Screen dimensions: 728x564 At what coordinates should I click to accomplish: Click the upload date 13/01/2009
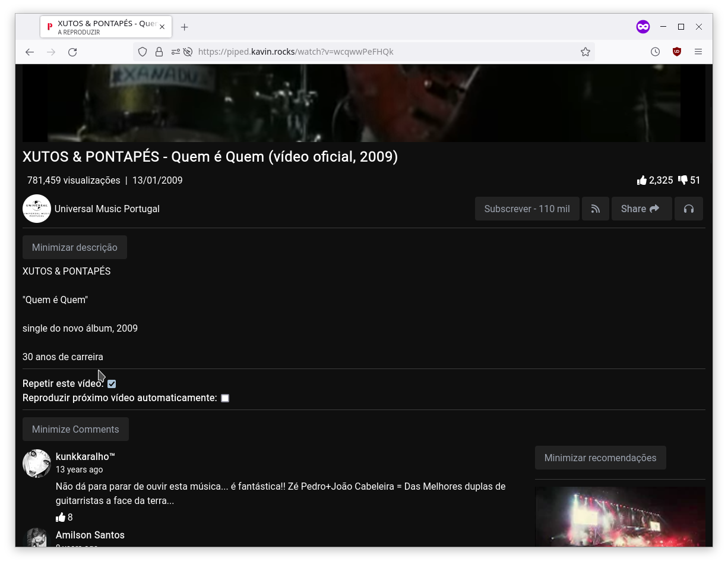point(157,180)
